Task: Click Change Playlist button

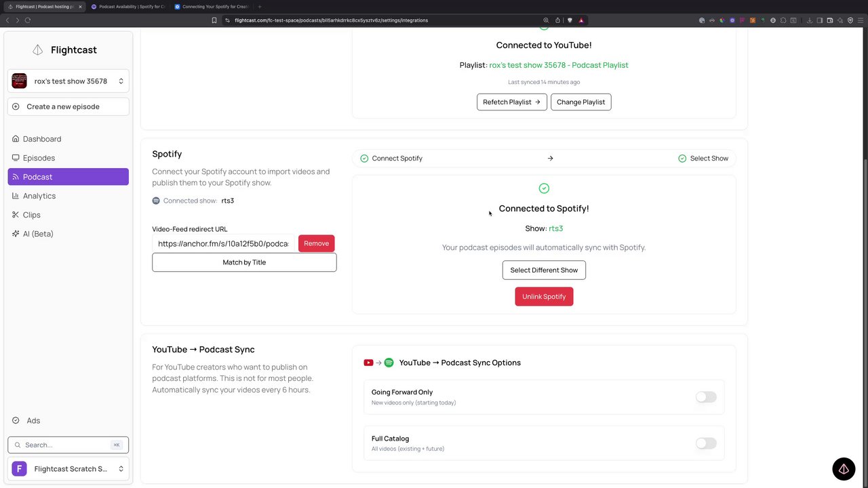Action: (581, 102)
